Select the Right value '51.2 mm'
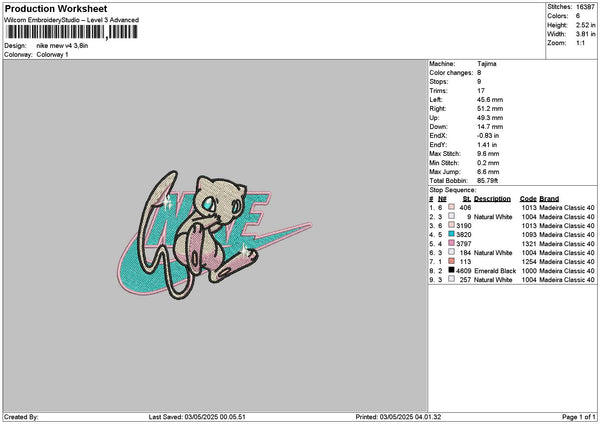600x424 pixels. point(490,109)
